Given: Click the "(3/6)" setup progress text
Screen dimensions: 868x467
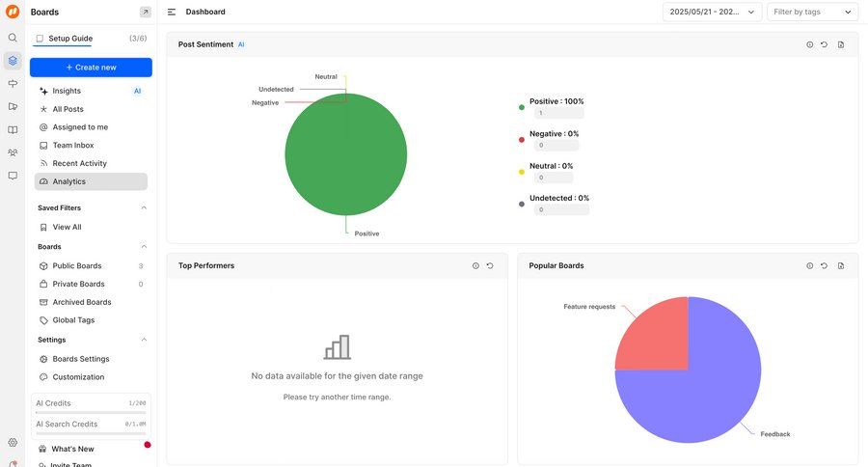Looking at the screenshot, I should pos(138,39).
